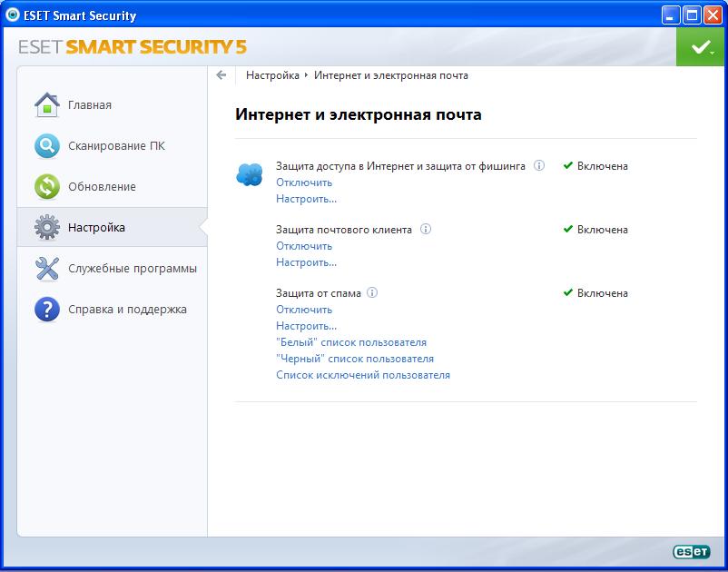Viewport: 728px width, 572px height.
Task: Configure antispam protection via Настроить
Action: (x=307, y=326)
